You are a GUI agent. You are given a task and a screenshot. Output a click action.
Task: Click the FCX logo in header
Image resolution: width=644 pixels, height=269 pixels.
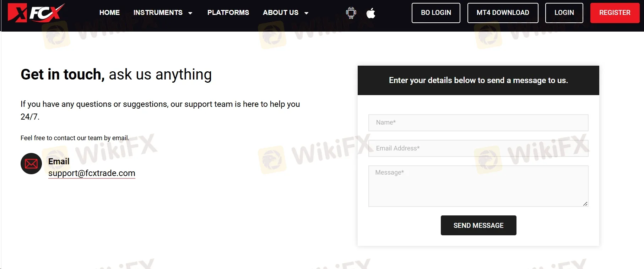tap(36, 13)
